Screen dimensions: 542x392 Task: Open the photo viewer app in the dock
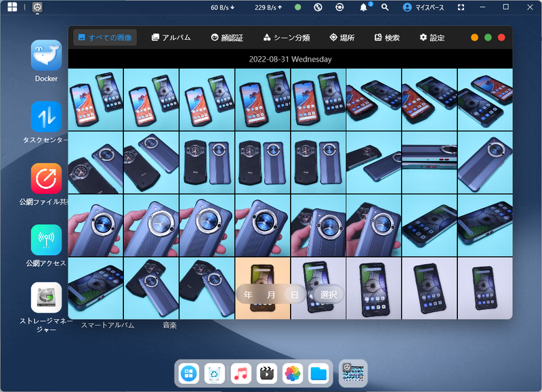291,373
